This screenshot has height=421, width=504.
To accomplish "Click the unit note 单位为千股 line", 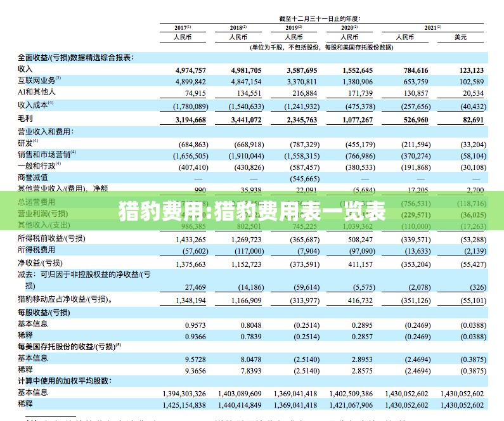I will [321, 48].
